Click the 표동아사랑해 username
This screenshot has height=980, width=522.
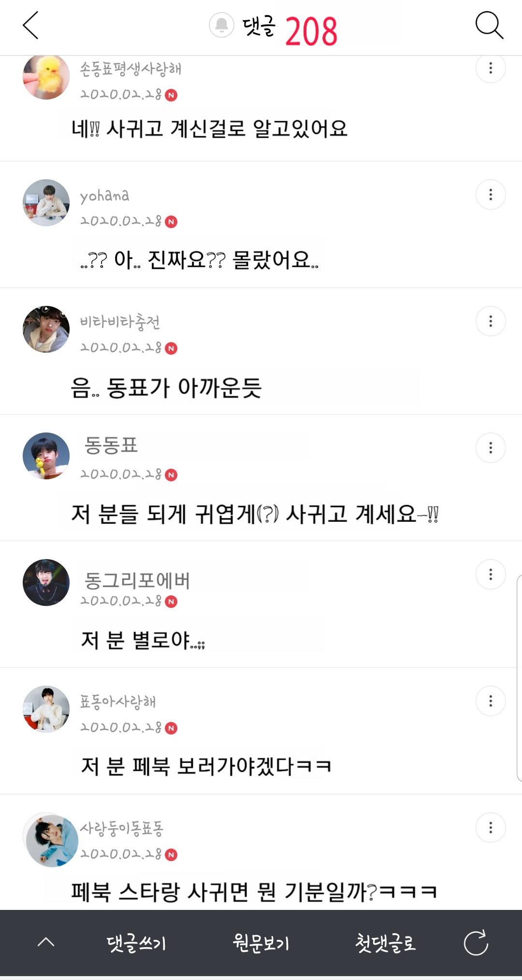click(118, 701)
